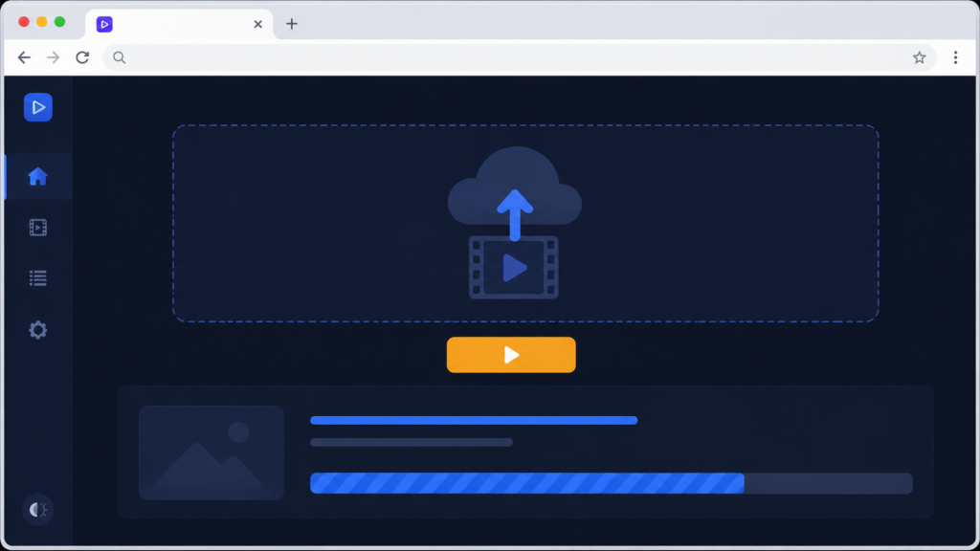This screenshot has width=980, height=551.
Task: Open the video library film icon
Action: point(38,228)
